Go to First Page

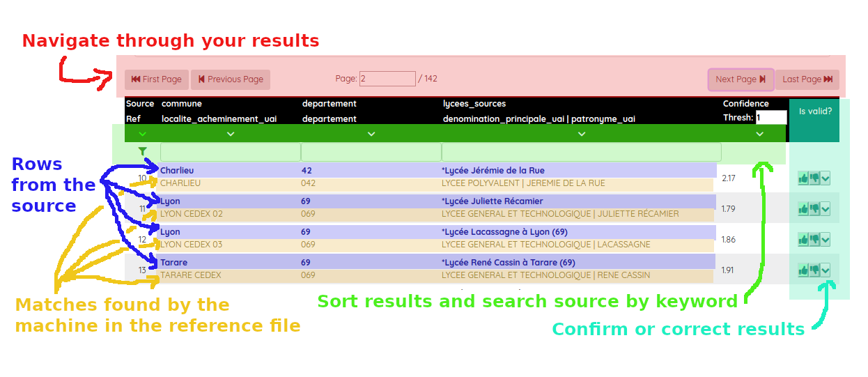coord(157,79)
